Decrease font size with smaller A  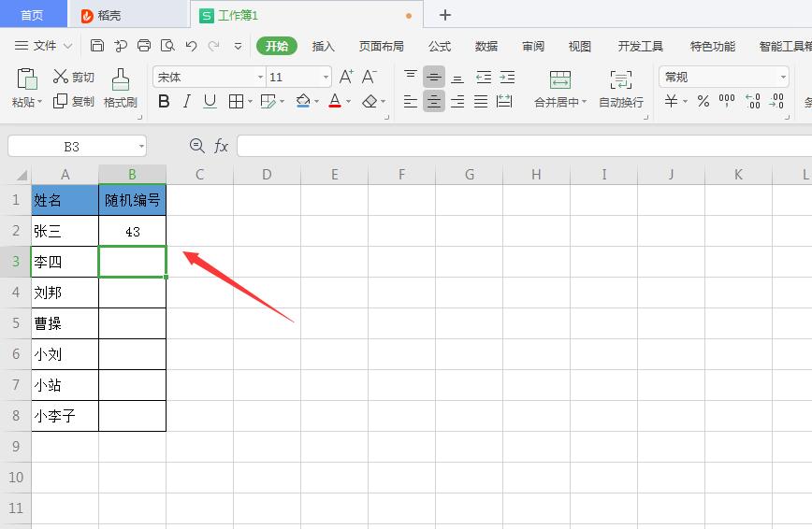pyautogui.click(x=369, y=78)
